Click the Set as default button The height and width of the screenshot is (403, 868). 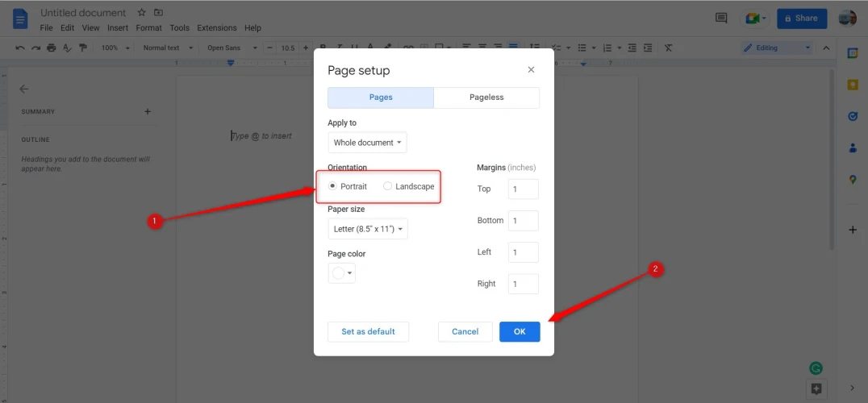tap(368, 331)
